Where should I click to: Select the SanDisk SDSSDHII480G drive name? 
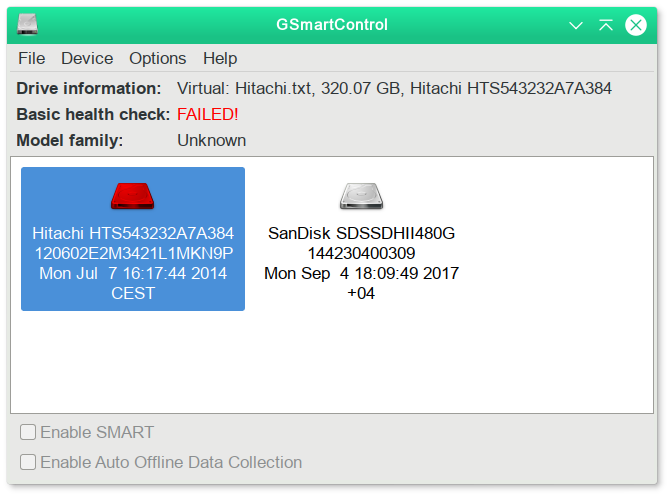click(x=361, y=233)
